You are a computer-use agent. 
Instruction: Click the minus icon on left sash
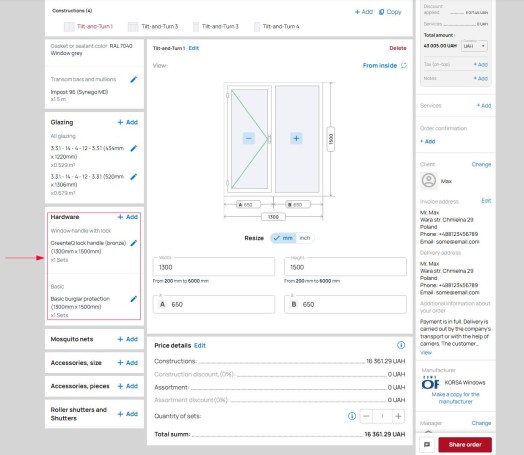(x=248, y=138)
